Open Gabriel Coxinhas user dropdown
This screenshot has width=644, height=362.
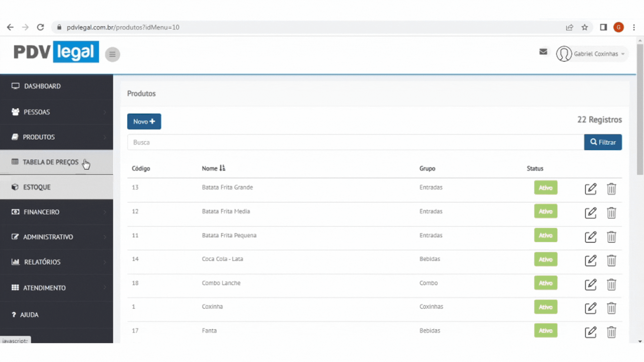pos(592,54)
